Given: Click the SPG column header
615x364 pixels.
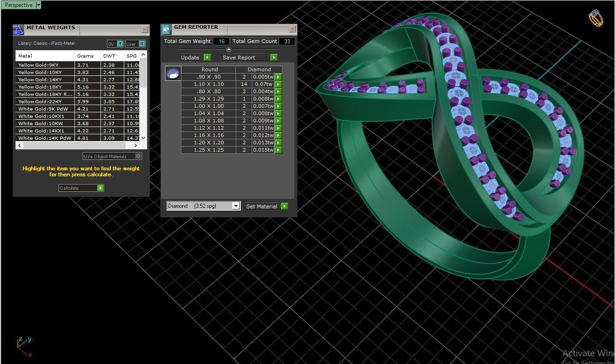Looking at the screenshot, I should pyautogui.click(x=132, y=56).
